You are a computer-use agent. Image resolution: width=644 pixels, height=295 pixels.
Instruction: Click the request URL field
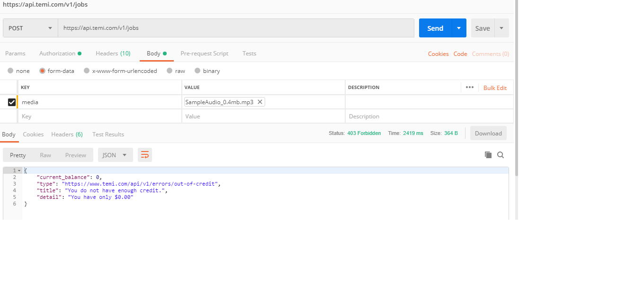coord(236,28)
